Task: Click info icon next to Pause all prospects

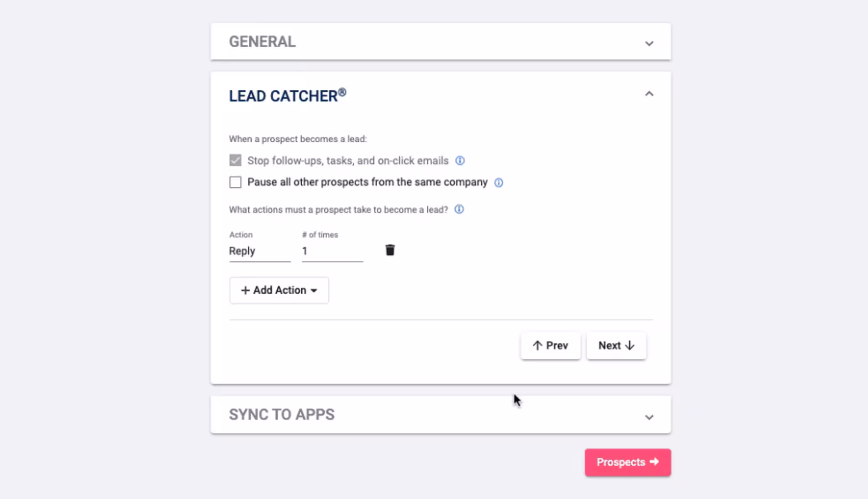Action: (x=499, y=183)
